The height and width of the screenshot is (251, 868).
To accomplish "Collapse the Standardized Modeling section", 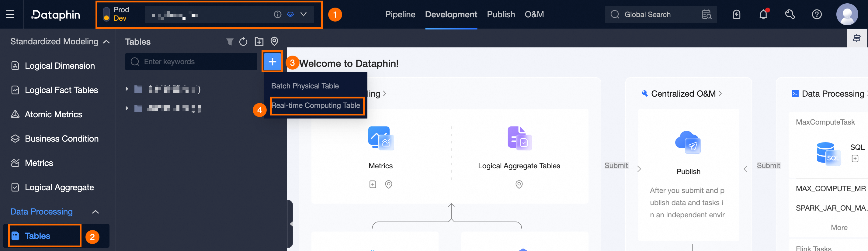I will coord(106,42).
